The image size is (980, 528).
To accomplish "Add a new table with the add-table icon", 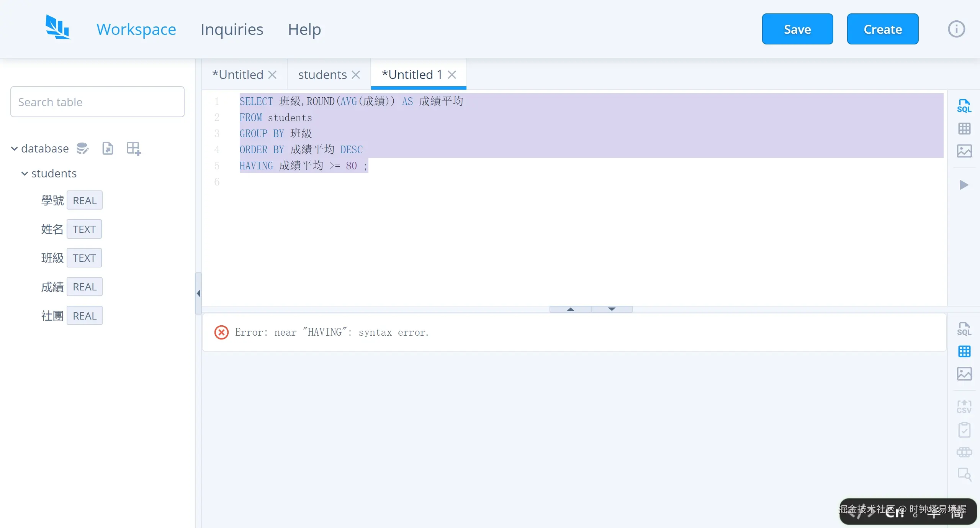I will click(x=133, y=148).
